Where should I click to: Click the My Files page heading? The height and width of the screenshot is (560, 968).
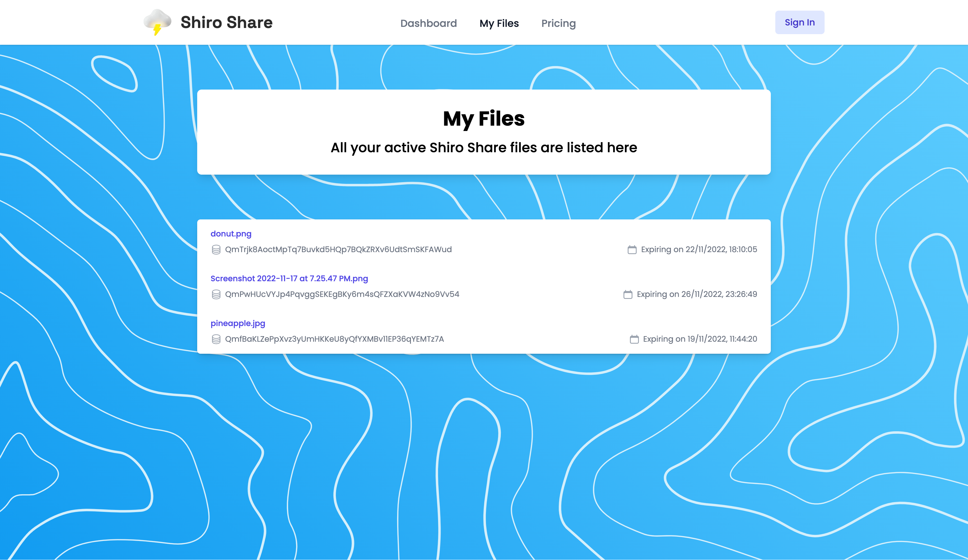coord(484,119)
